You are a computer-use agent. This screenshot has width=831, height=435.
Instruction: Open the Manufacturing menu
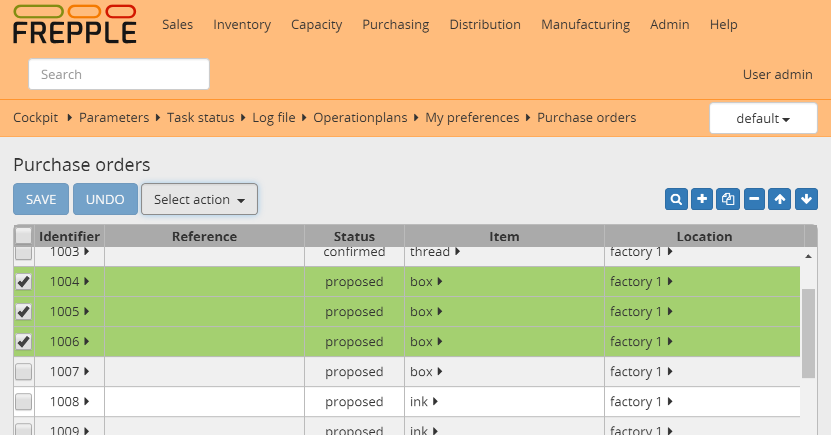(585, 24)
